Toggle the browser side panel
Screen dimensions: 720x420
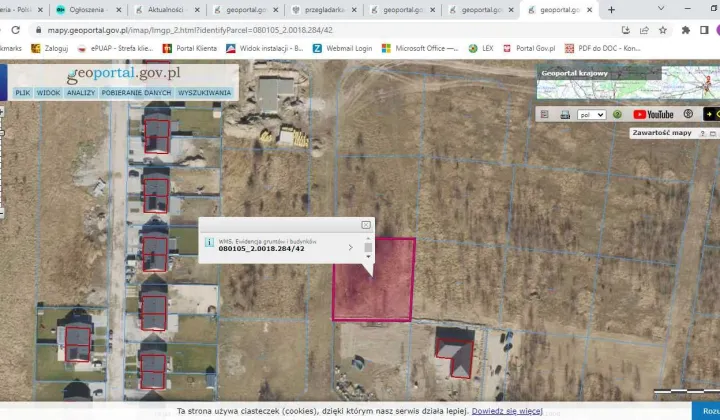coord(704,30)
